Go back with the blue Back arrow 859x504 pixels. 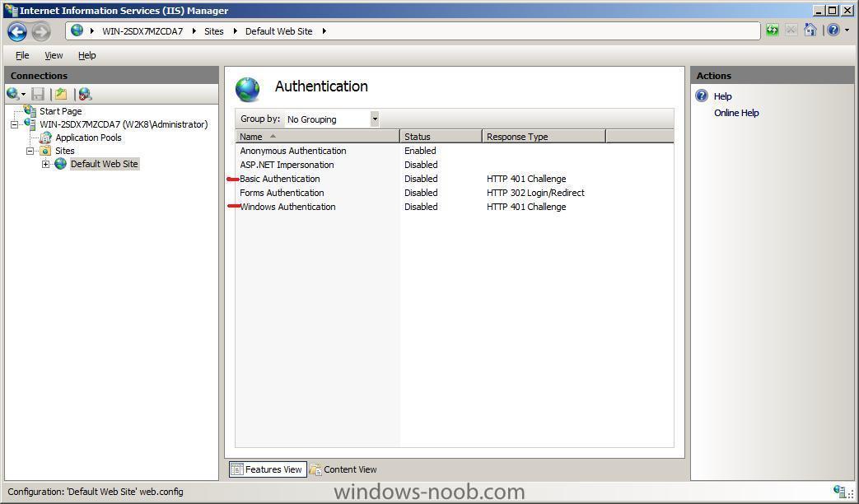click(17, 32)
